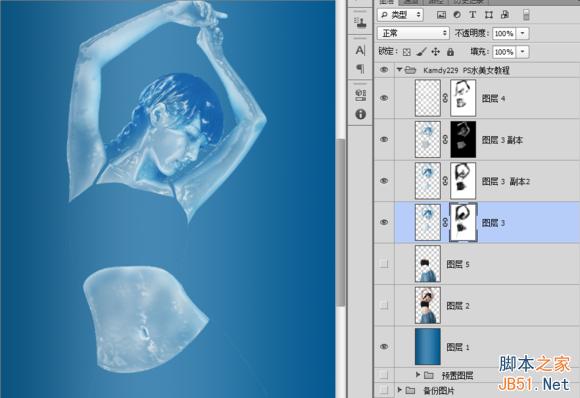
Task: Select the group named 预置图层
Action: click(x=458, y=375)
